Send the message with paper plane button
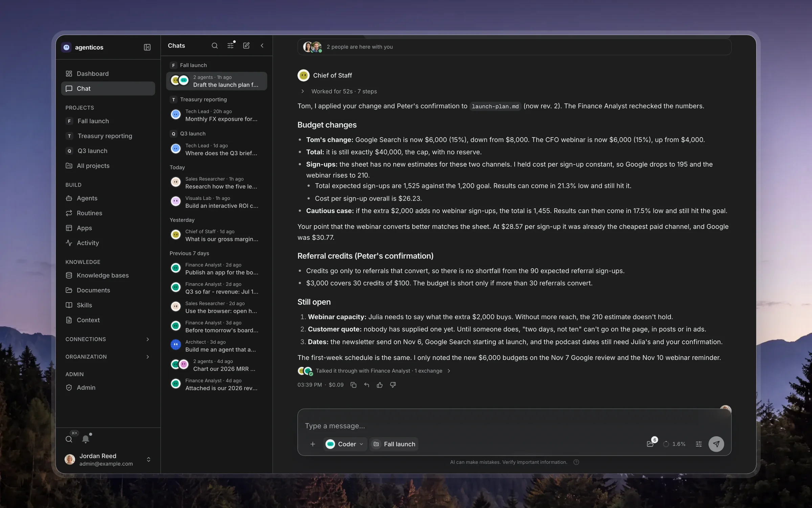812x508 pixels. coord(716,444)
